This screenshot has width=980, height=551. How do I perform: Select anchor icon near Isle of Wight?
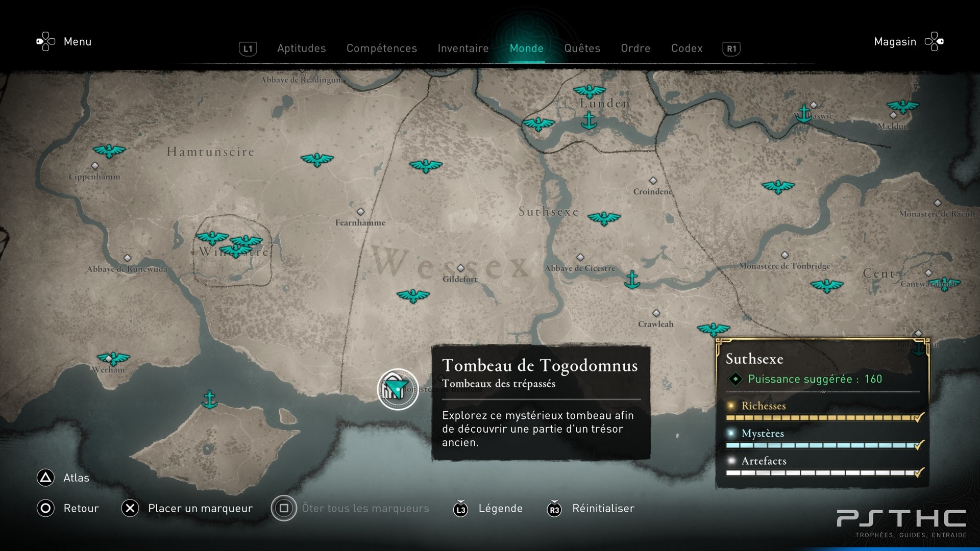[209, 399]
